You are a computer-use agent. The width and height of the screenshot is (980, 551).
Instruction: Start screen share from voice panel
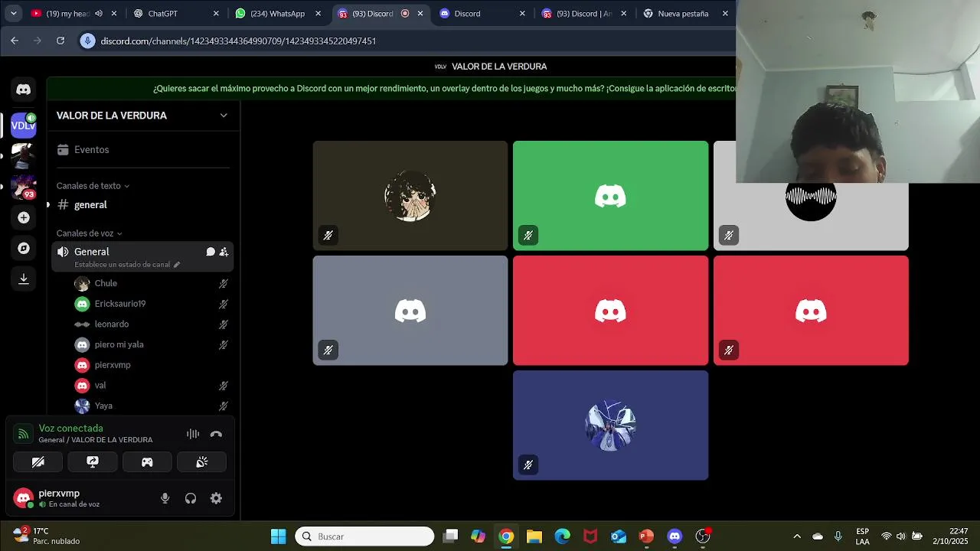(x=93, y=462)
